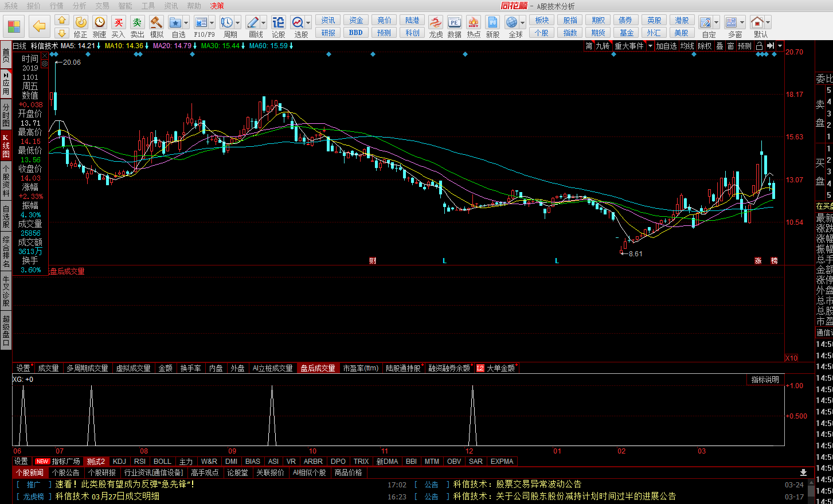Open 分时图 in left sidebar

pos(6,115)
